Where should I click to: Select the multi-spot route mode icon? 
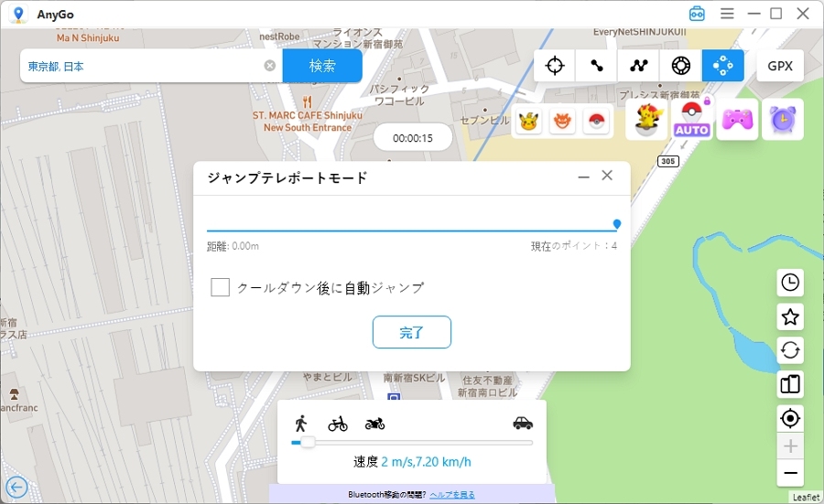tap(639, 66)
